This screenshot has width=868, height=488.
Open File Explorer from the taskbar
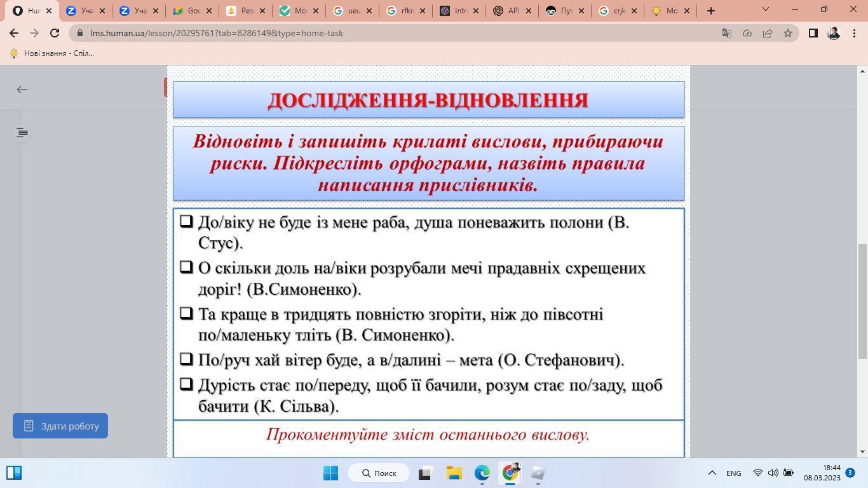[x=454, y=473]
